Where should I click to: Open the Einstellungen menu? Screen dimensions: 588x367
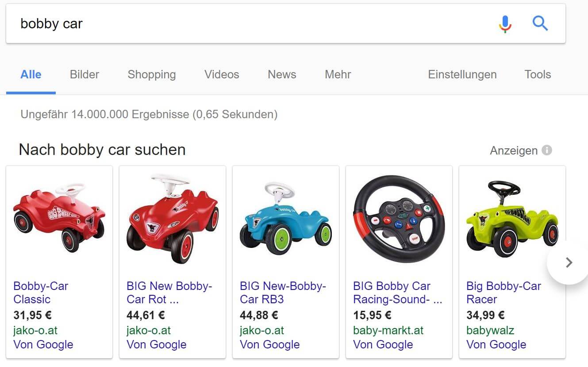(x=462, y=74)
